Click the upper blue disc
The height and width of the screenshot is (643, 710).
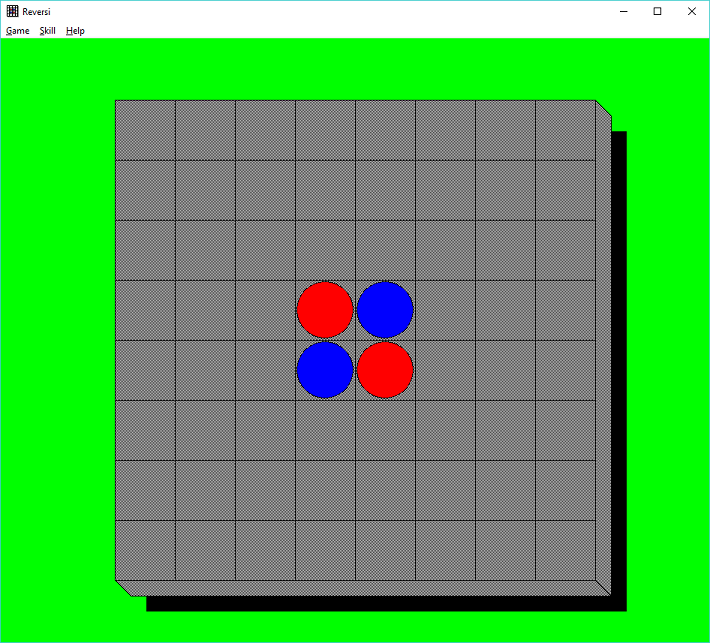(385, 310)
